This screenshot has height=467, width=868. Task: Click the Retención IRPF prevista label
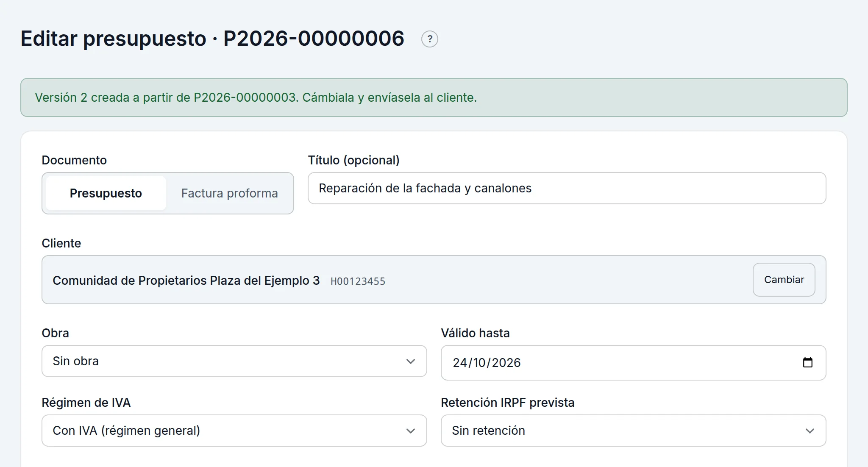(507, 403)
